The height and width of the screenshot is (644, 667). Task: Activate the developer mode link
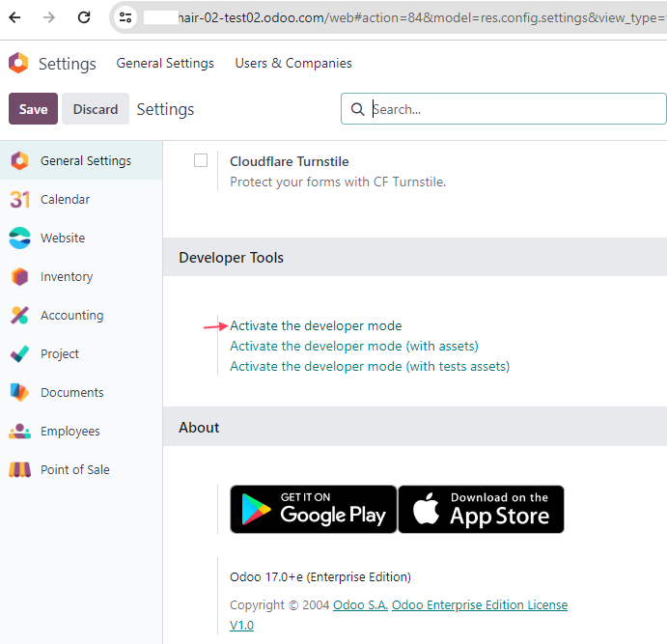(x=316, y=325)
